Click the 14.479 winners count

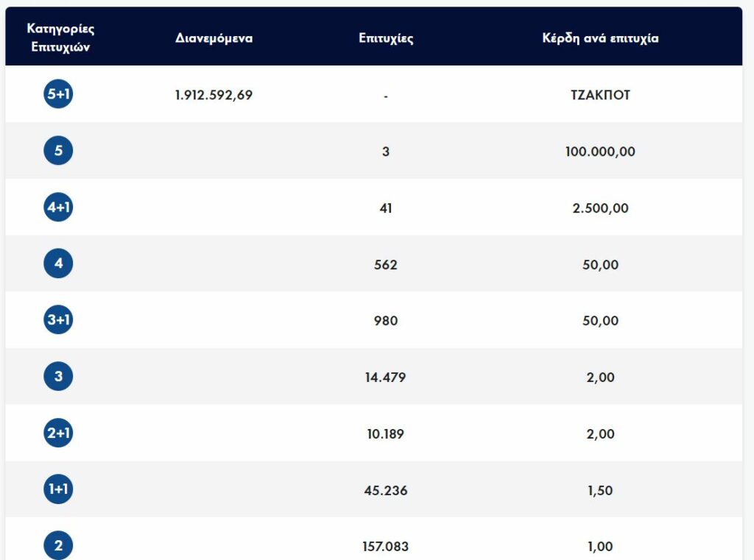pyautogui.click(x=386, y=378)
